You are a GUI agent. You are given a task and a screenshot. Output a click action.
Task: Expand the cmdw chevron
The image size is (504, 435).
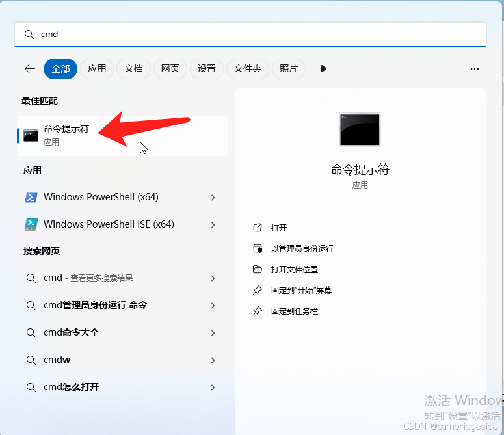click(x=213, y=360)
